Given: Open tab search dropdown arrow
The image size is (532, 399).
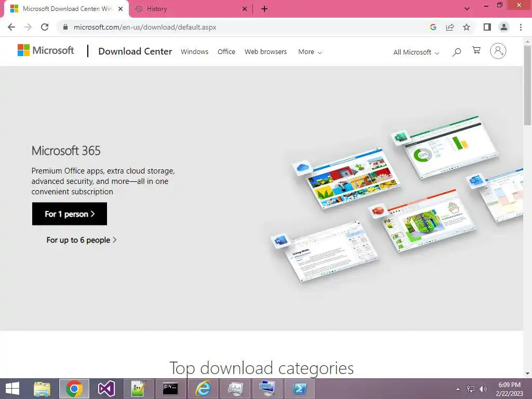Looking at the screenshot, I should click(467, 9).
